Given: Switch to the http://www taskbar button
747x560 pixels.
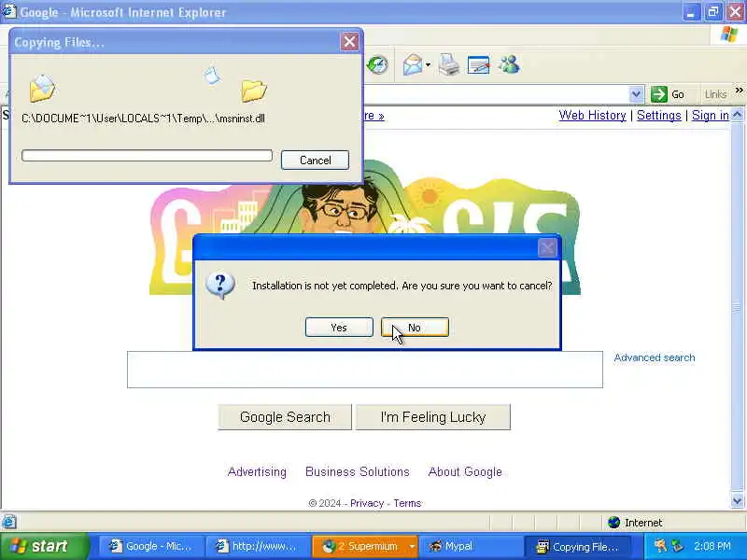Looking at the screenshot, I should (x=258, y=546).
